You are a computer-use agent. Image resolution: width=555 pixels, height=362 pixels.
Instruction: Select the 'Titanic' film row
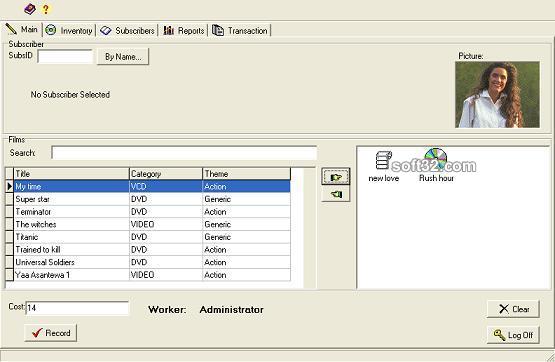[152, 237]
